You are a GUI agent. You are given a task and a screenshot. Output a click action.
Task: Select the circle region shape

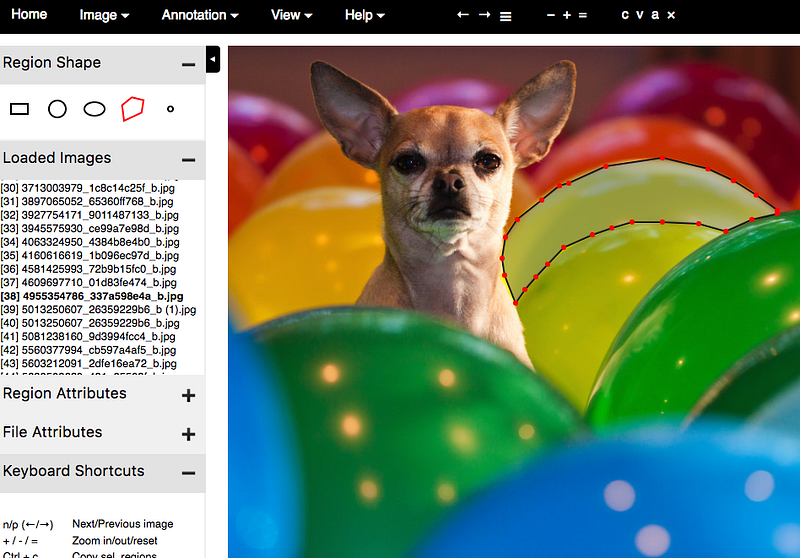(x=57, y=109)
